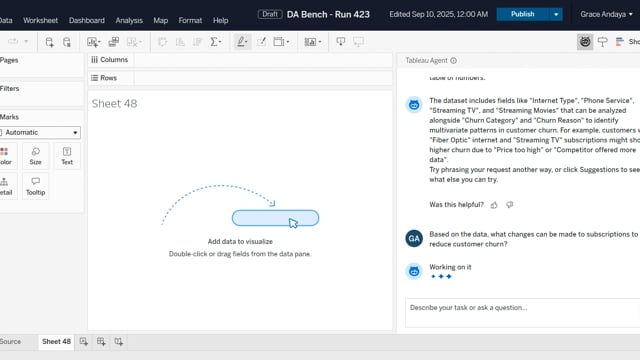Click the Presentation Mode icon
This screenshot has height=360, width=640.
[358, 42]
